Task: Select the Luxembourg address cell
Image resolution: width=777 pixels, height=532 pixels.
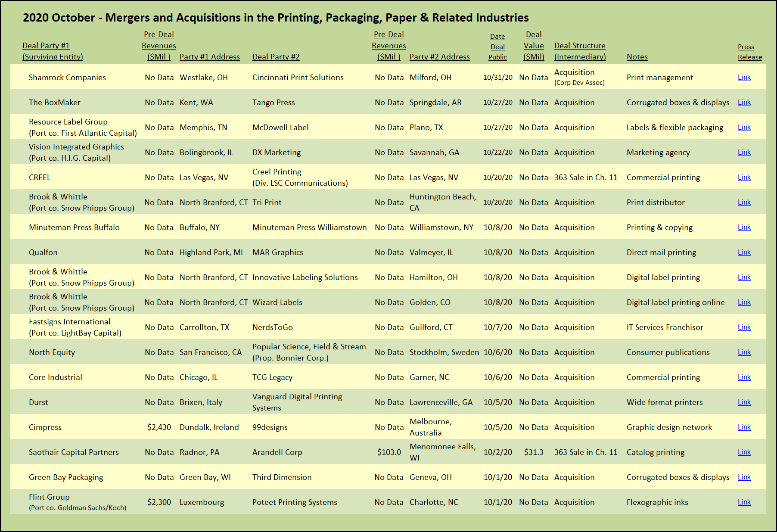Action: [202, 502]
